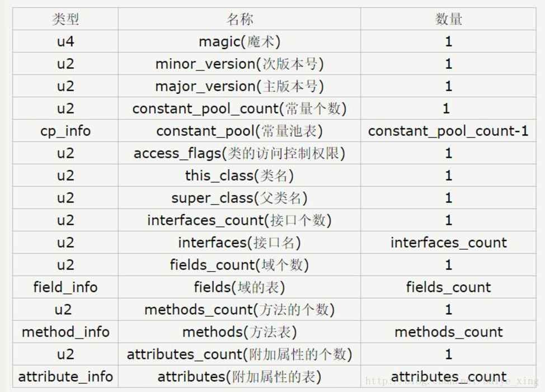
Task: Select the field_info type cell
Action: coord(65,287)
